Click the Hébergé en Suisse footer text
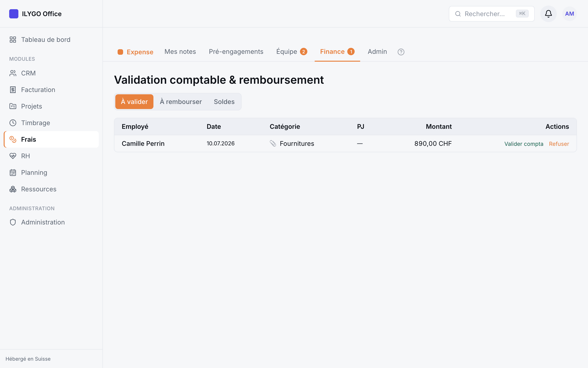588x368 pixels. (x=28, y=359)
